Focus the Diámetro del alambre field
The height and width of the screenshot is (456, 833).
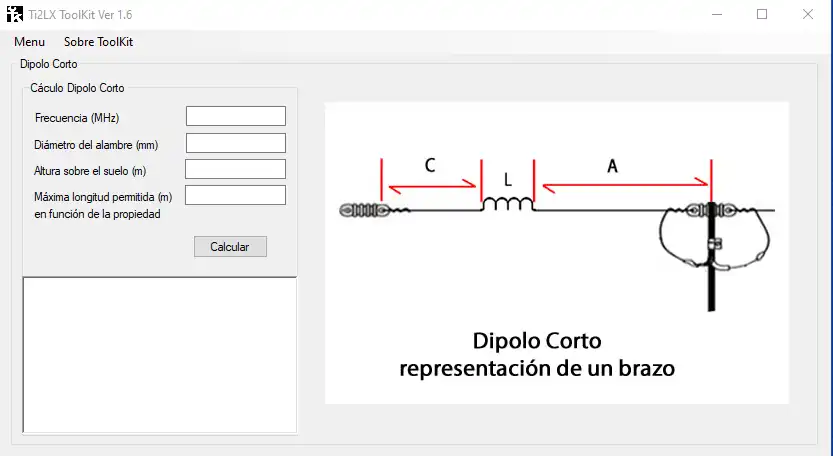click(x=236, y=143)
